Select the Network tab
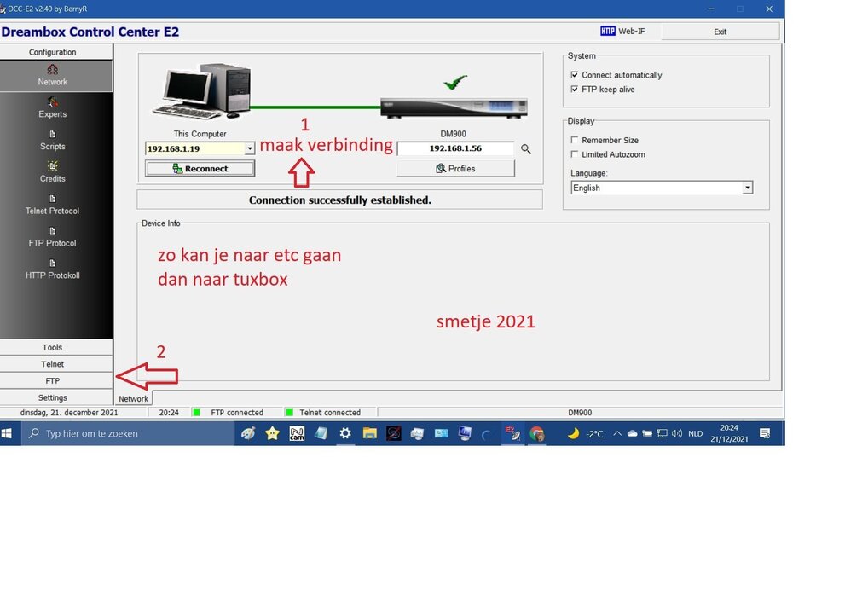Screen dimensions: 868x614 [x=133, y=397]
